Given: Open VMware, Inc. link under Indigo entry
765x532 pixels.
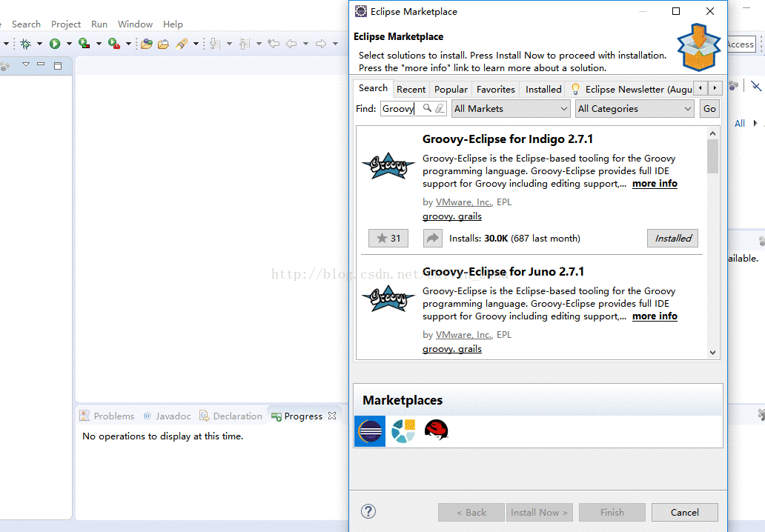Looking at the screenshot, I should 463,202.
